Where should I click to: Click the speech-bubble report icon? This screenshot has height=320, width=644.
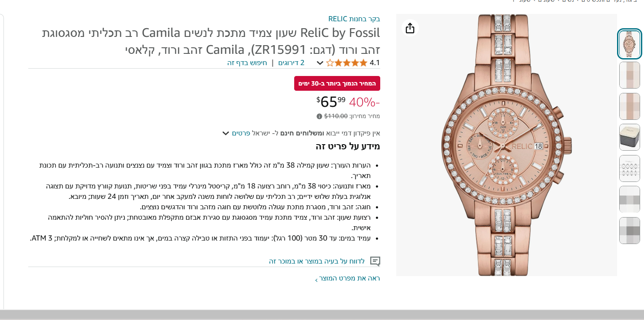click(375, 261)
